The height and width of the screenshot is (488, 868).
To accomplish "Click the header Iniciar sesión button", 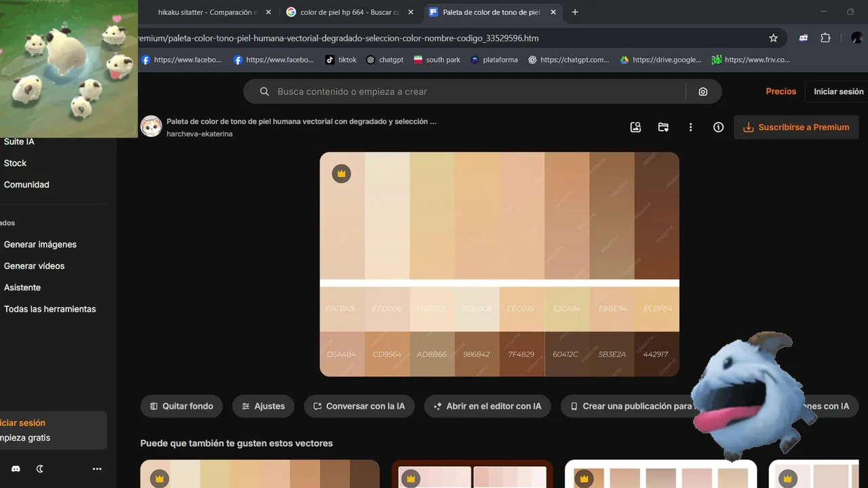I will point(838,91).
